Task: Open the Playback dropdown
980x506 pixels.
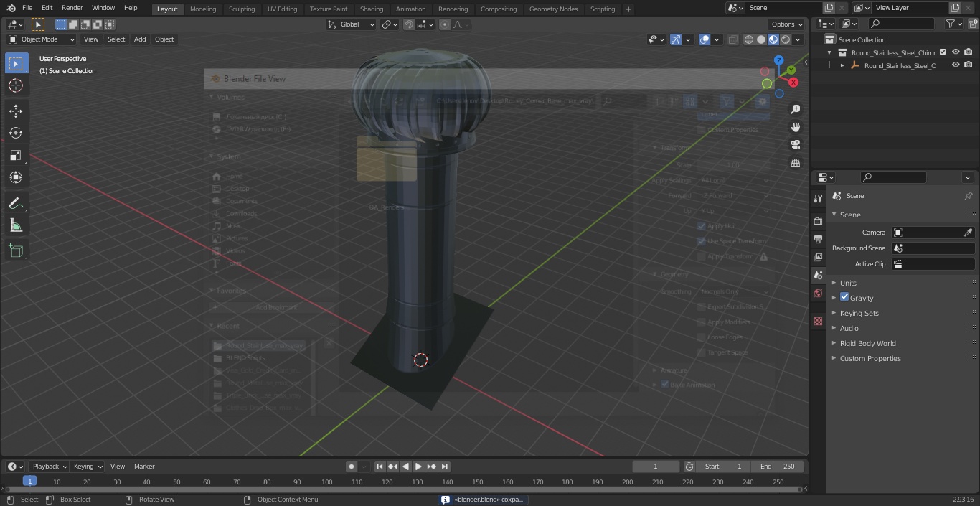Action: (49, 467)
